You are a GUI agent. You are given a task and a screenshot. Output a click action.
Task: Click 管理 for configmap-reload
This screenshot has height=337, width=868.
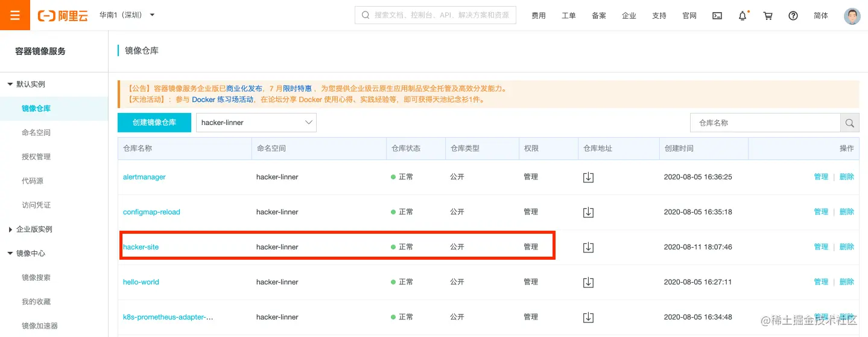(x=821, y=212)
